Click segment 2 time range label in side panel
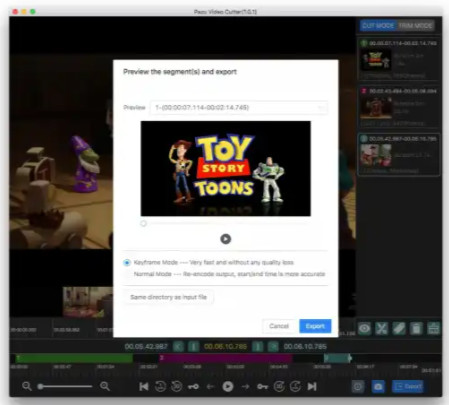The height and width of the screenshot is (405, 449). 403,91
